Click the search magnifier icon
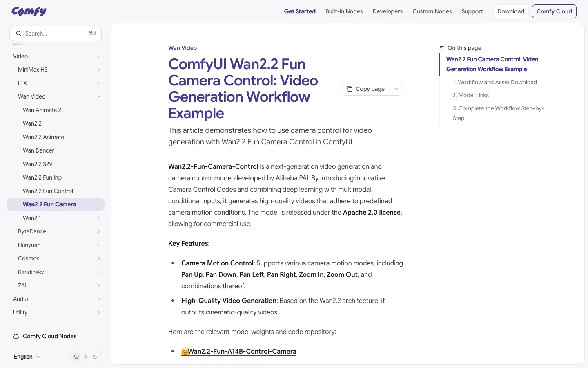The width and height of the screenshot is (588, 368). pos(19,34)
